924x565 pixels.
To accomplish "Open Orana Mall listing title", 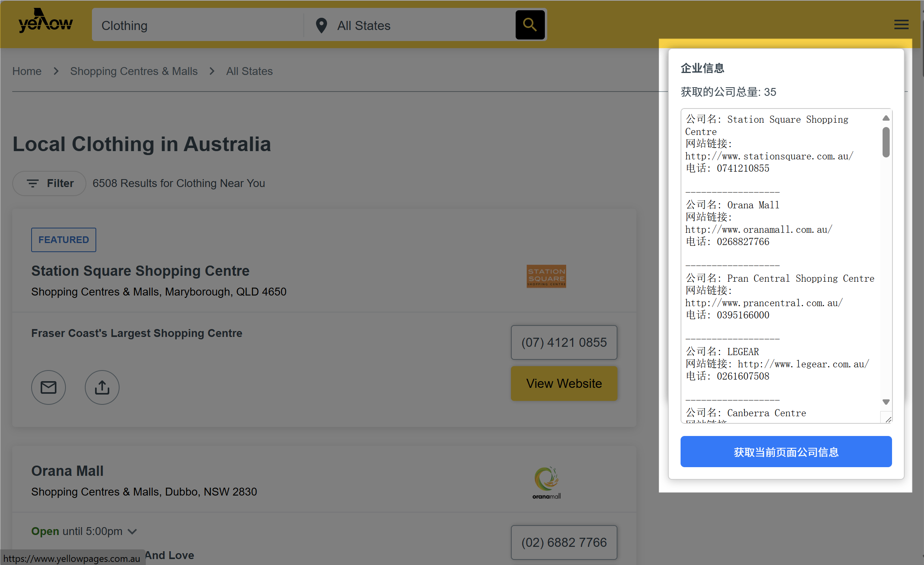I will [67, 471].
